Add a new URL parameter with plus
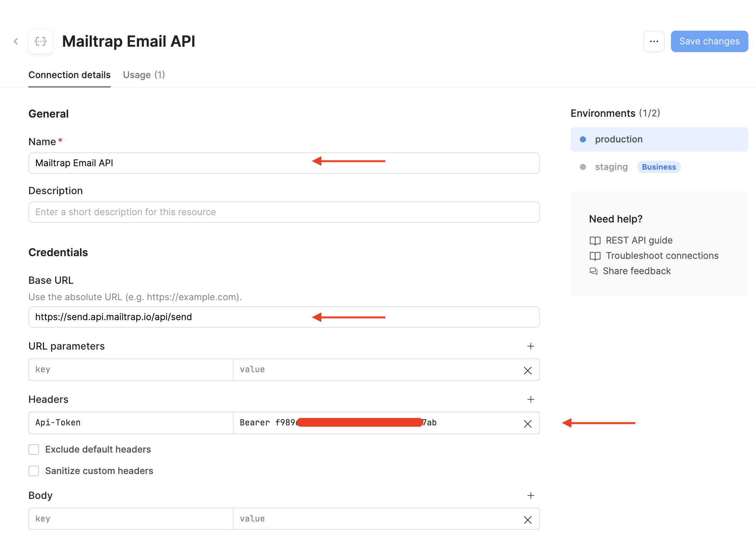The image size is (756, 533). [x=531, y=346]
